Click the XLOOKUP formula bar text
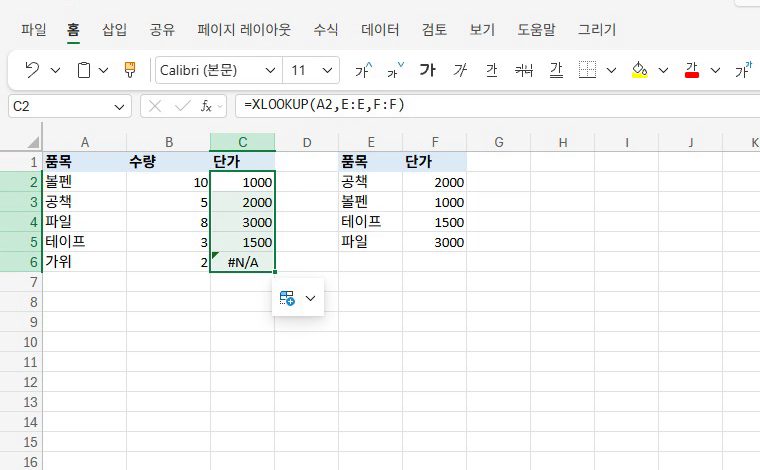The image size is (760, 470). pyautogui.click(x=324, y=105)
